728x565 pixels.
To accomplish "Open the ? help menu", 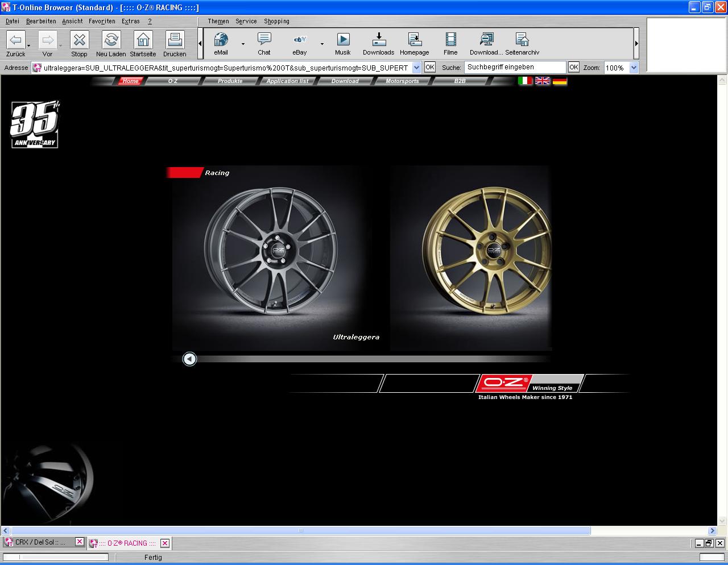I will click(150, 21).
